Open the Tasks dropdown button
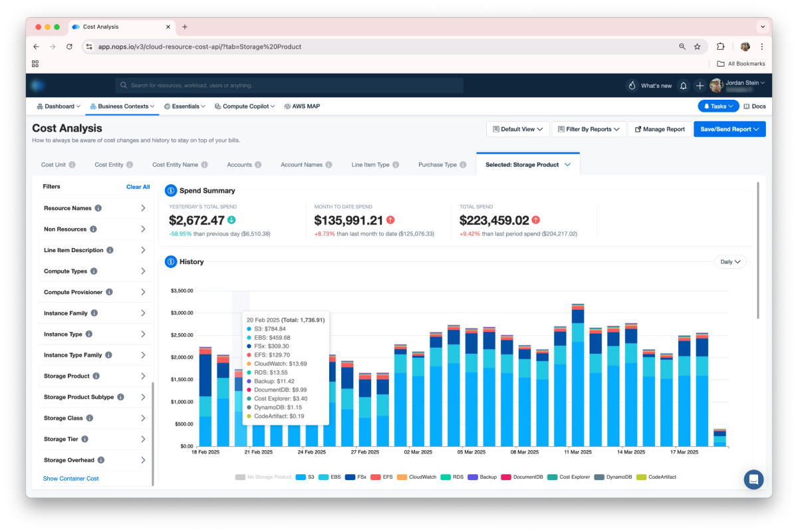The width and height of the screenshot is (798, 532). [x=718, y=106]
